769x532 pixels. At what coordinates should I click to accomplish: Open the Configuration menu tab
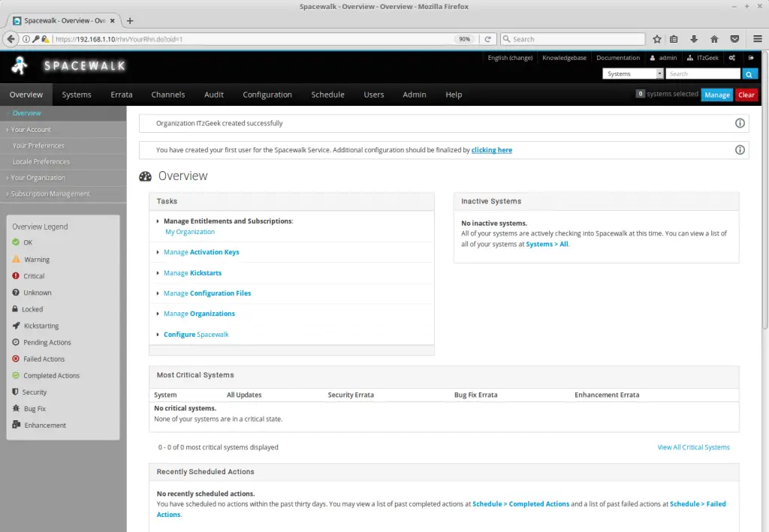click(x=267, y=95)
